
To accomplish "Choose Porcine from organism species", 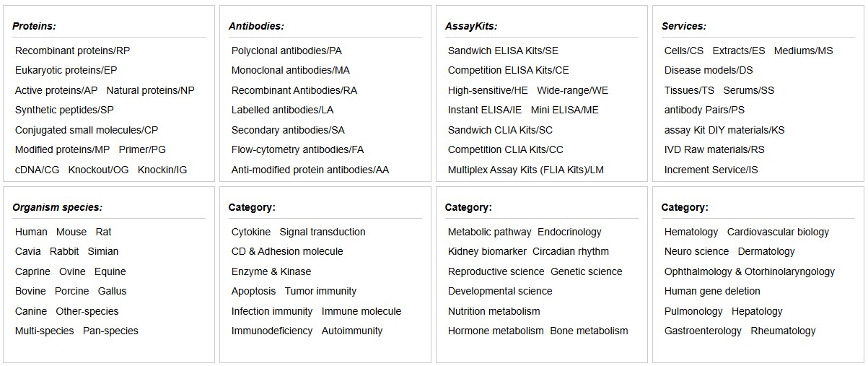I will click(71, 291).
